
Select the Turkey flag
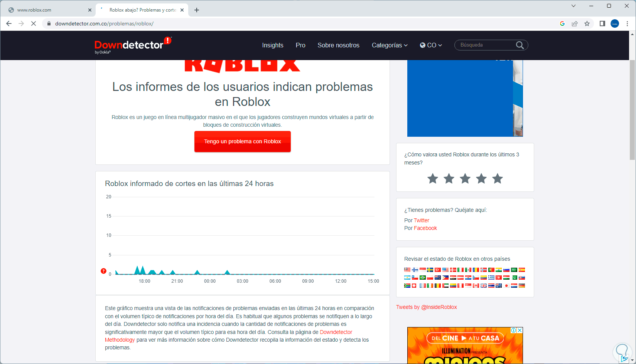coord(438,270)
